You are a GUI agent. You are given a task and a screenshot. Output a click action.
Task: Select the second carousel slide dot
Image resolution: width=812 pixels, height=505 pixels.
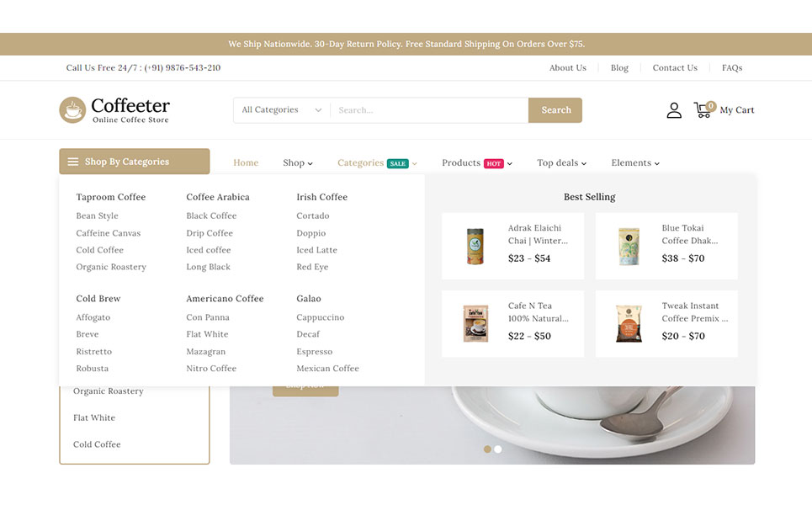click(497, 449)
